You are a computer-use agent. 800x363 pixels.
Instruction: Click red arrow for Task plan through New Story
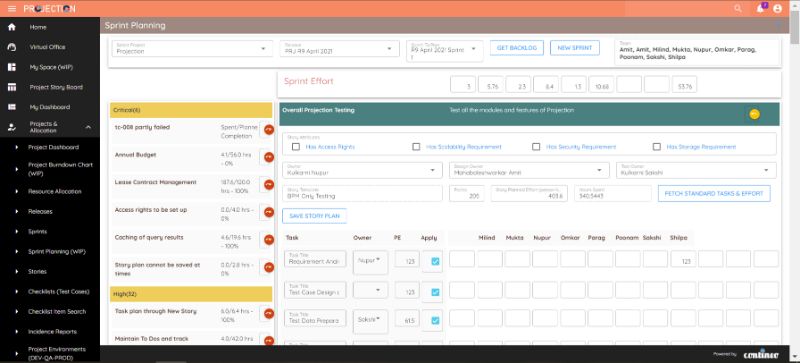[x=268, y=313]
